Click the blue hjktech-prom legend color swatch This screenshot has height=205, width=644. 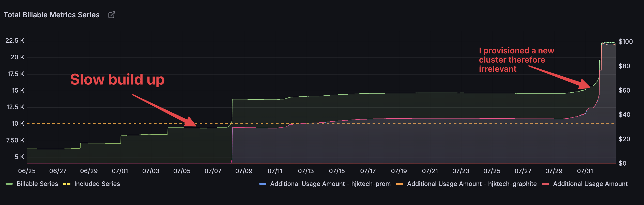pos(263,184)
